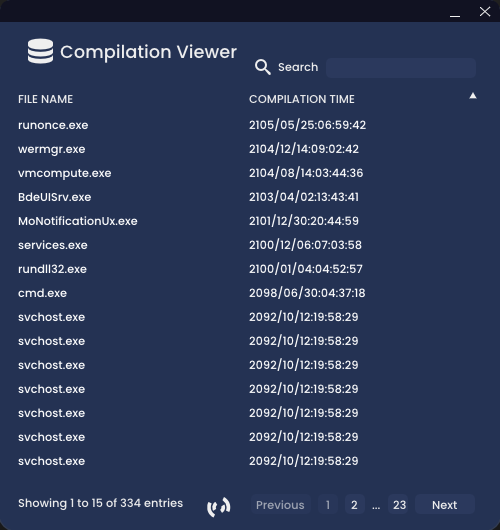500x530 pixels.
Task: Select the runonce.exe file name
Action: (x=53, y=125)
